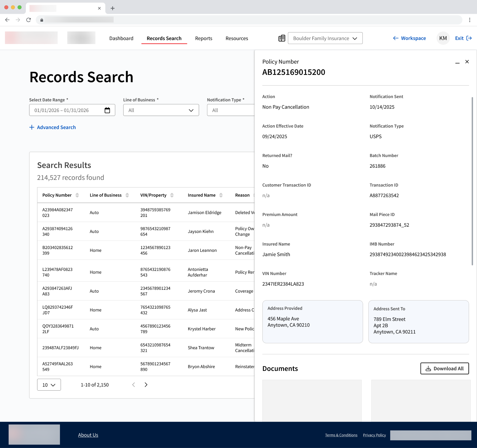Viewport: 477px width, 448px height.
Task: Reload the browser page
Action: click(x=29, y=20)
